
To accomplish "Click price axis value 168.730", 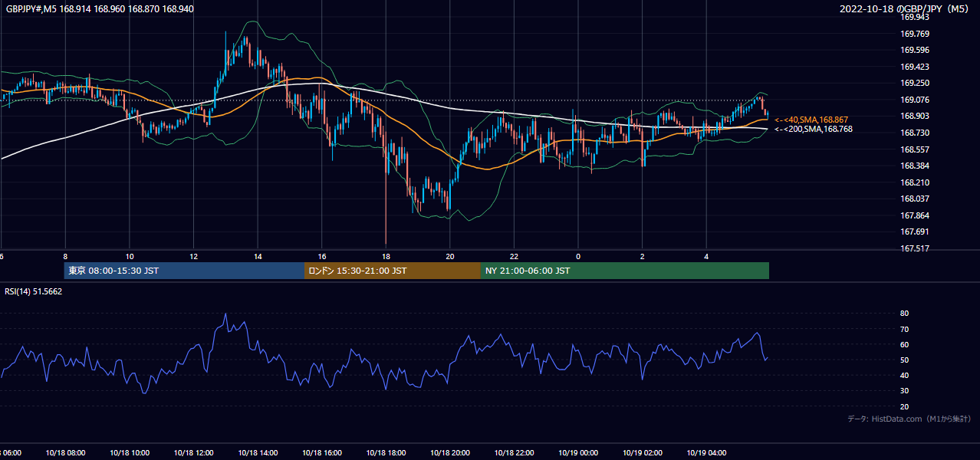I will (x=915, y=133).
